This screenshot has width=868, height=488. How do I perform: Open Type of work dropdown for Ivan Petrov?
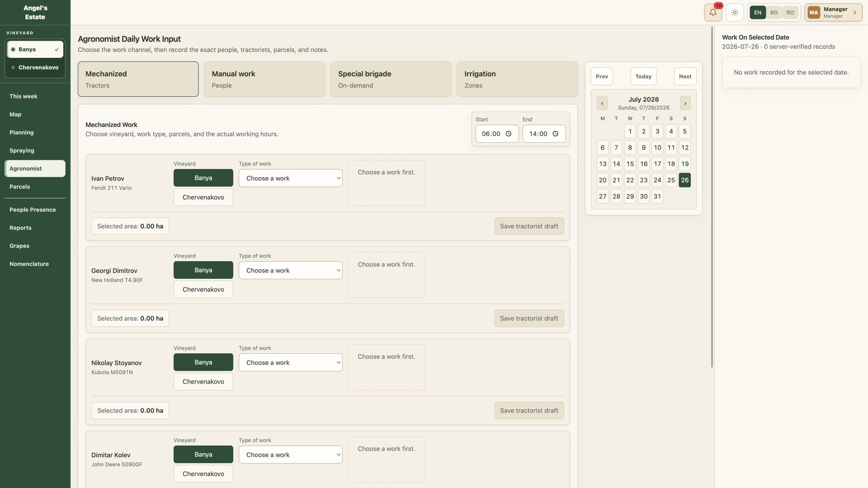click(291, 178)
